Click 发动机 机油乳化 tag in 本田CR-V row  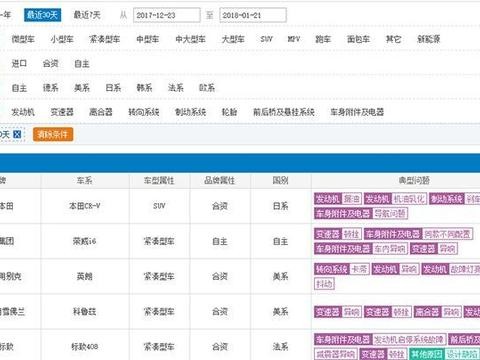click(x=395, y=199)
